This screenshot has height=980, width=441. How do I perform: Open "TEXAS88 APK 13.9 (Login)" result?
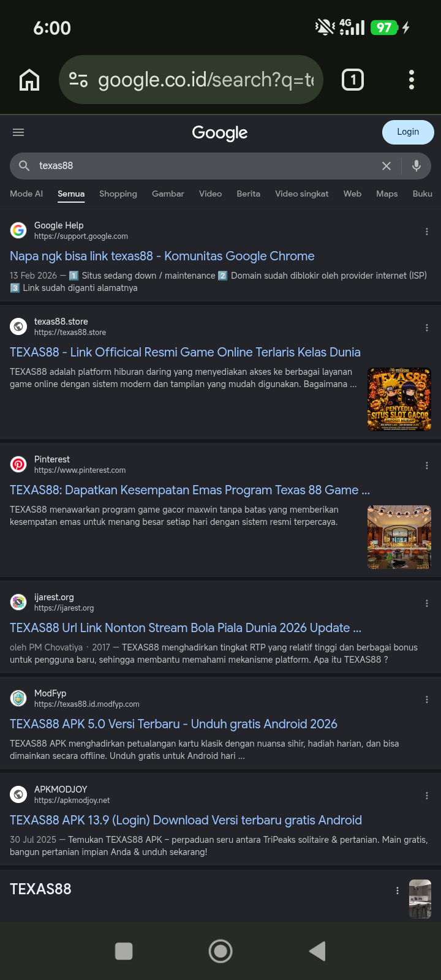186,820
